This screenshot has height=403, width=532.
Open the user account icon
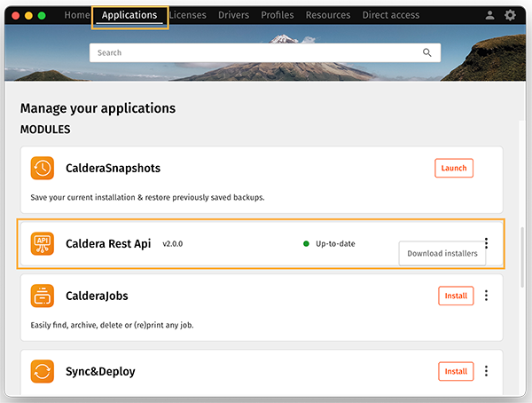[489, 15]
